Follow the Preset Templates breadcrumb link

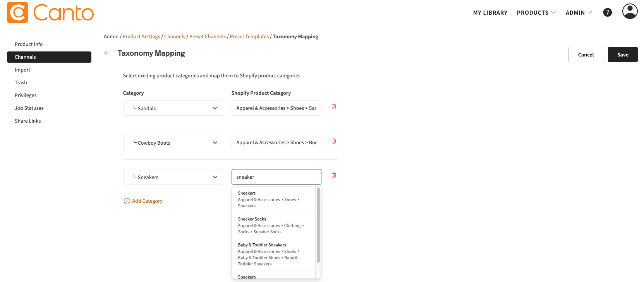coord(249,37)
